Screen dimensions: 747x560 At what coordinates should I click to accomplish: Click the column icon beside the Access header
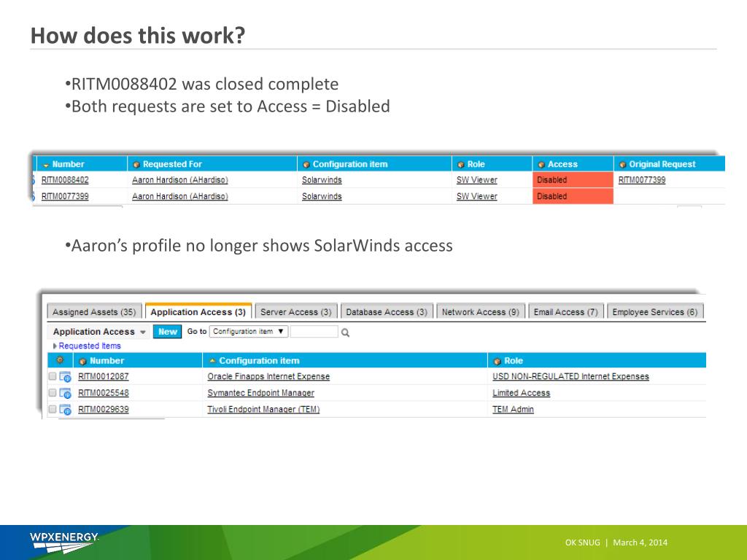point(541,165)
